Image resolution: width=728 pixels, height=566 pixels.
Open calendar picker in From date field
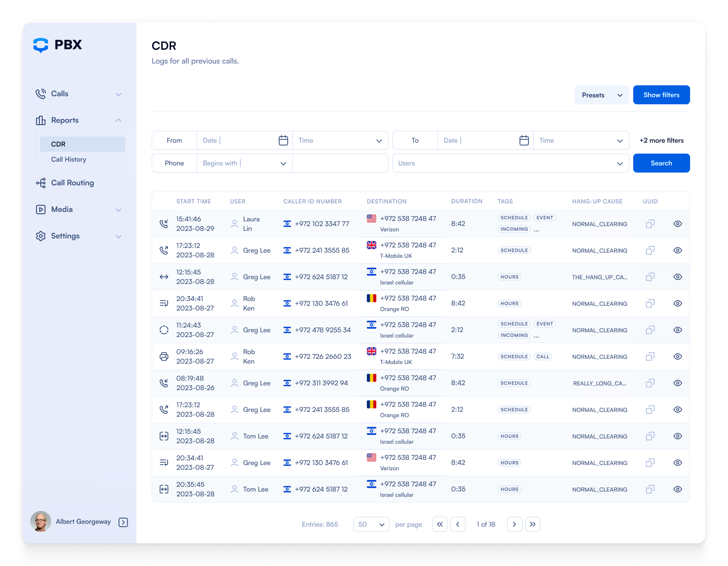pos(283,140)
